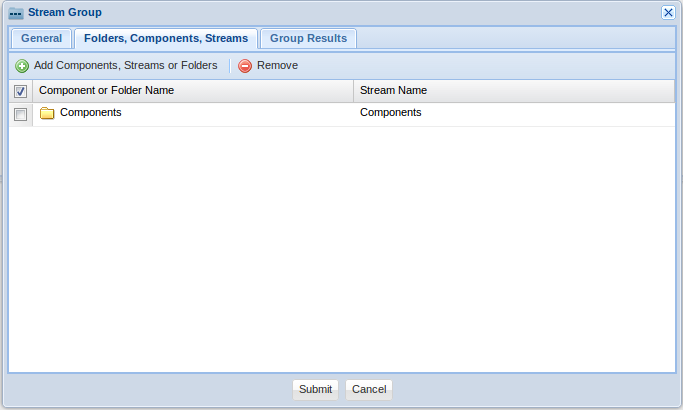Click the Components stream name cell

click(390, 113)
